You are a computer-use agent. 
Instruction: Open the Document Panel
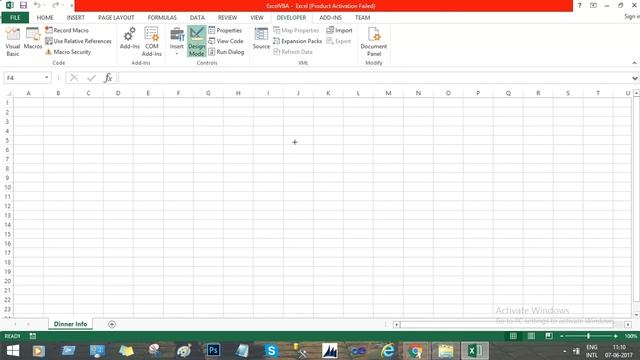click(x=374, y=42)
